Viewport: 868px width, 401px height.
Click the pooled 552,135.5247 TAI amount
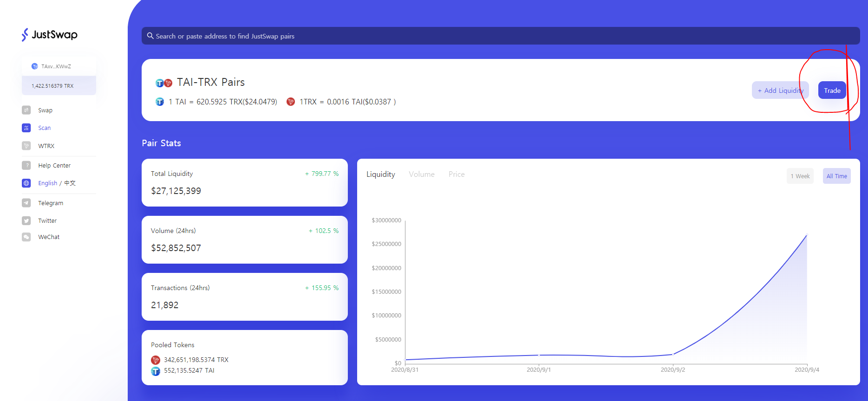coord(189,371)
